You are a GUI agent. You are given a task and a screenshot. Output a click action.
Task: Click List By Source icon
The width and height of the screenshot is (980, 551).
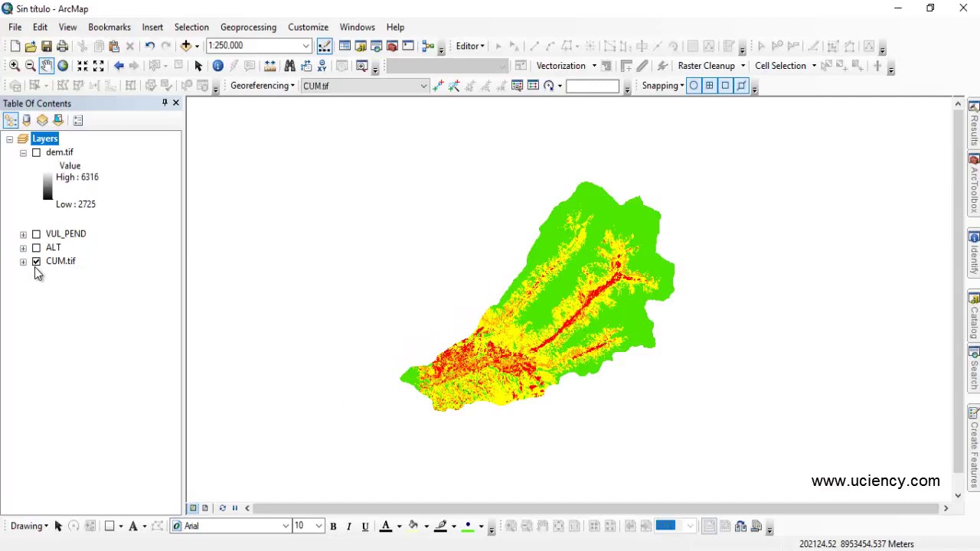tap(26, 120)
